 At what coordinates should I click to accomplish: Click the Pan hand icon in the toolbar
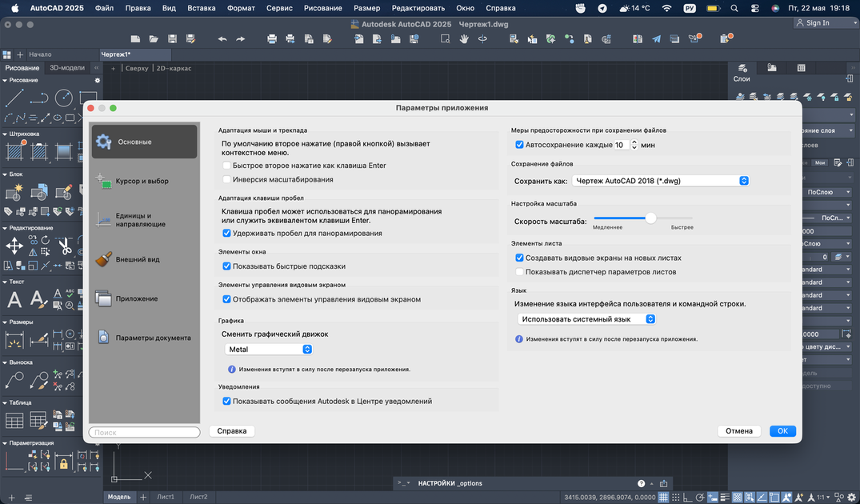[x=464, y=39]
